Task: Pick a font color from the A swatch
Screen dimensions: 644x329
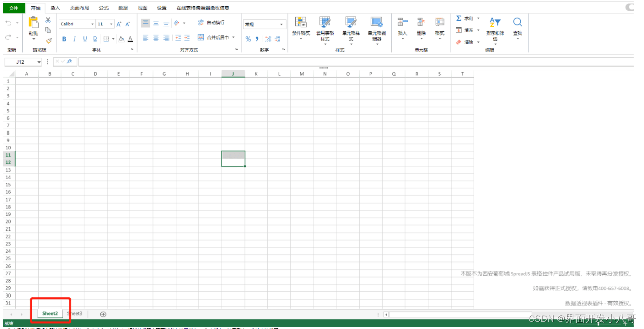Action: point(129,39)
